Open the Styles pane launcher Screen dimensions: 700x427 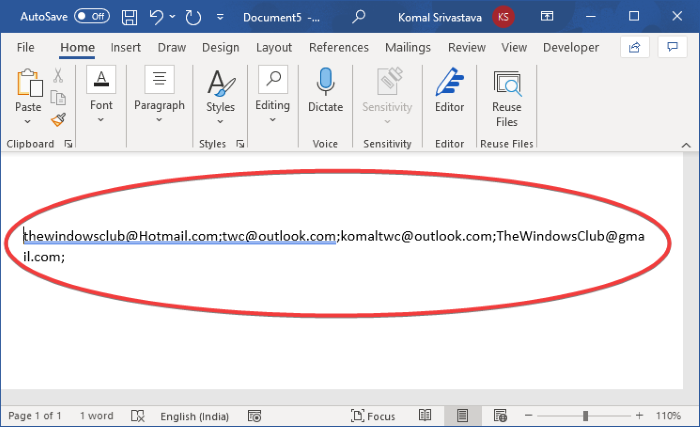240,144
